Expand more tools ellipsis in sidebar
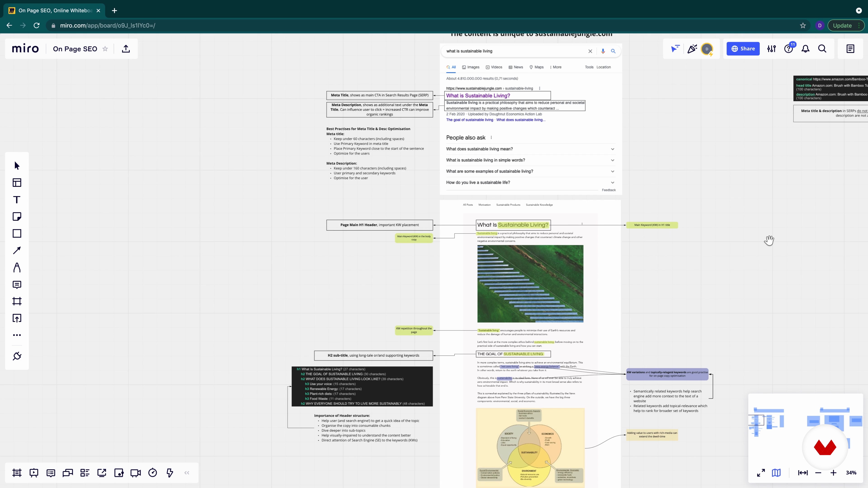The height and width of the screenshot is (488, 868). pos(17,335)
